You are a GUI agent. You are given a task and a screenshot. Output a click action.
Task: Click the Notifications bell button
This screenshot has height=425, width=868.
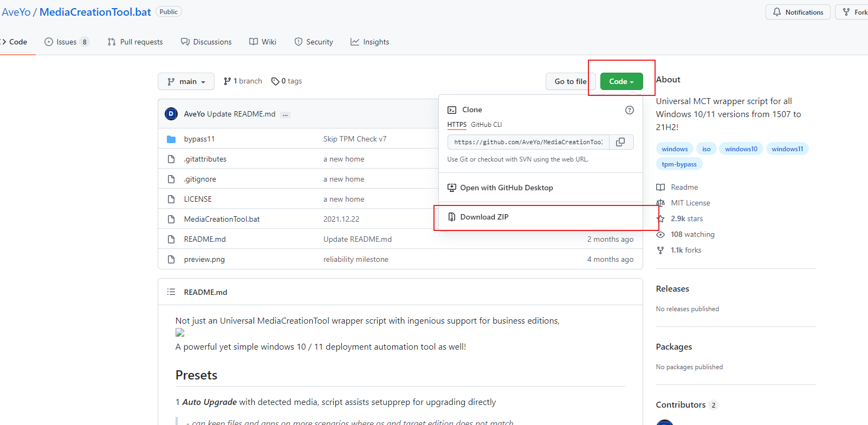click(x=798, y=12)
